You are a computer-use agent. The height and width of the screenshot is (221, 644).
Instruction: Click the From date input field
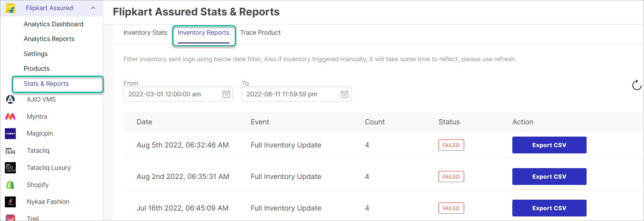(x=172, y=94)
